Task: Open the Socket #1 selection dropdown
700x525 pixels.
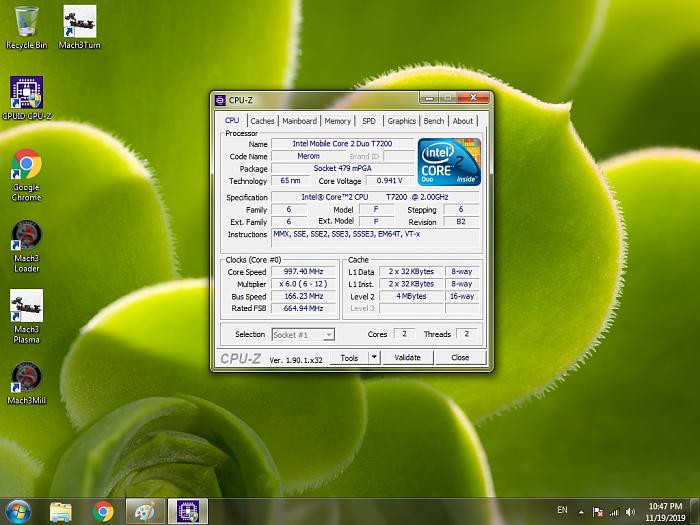Action: tap(303, 335)
